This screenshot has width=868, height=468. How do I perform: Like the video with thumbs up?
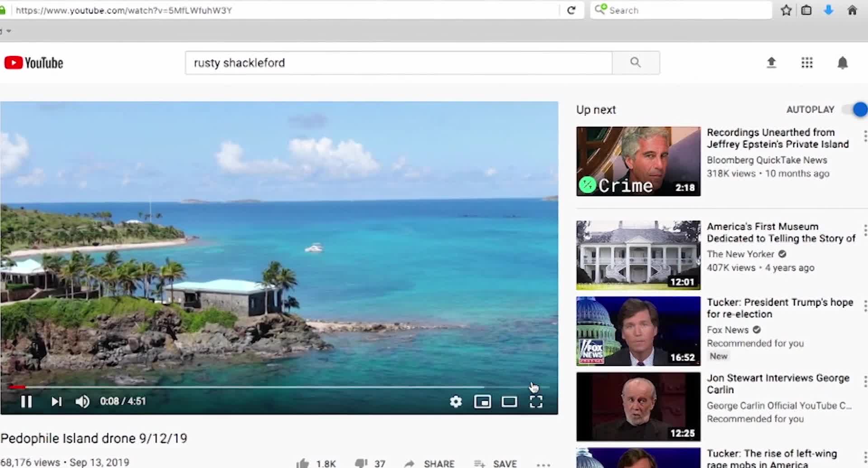303,463
